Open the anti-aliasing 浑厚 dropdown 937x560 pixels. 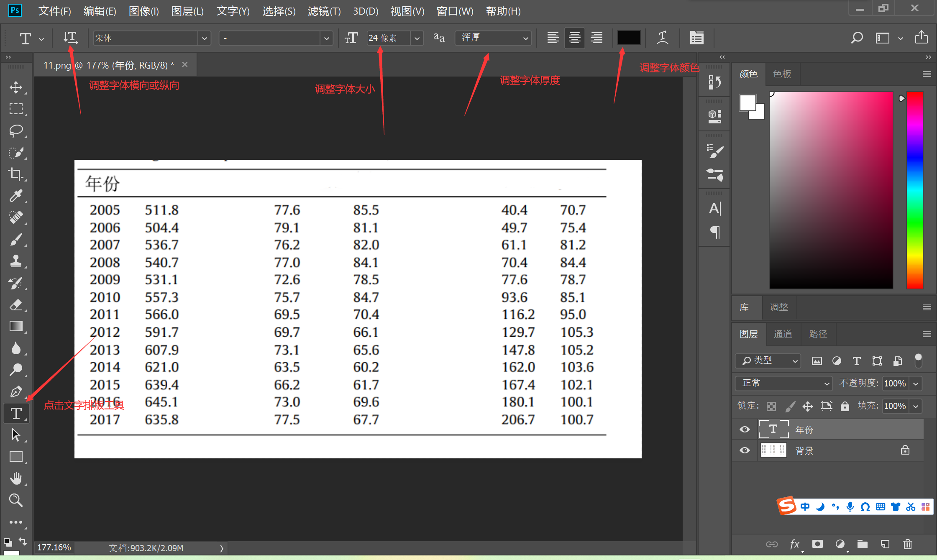[x=493, y=38]
